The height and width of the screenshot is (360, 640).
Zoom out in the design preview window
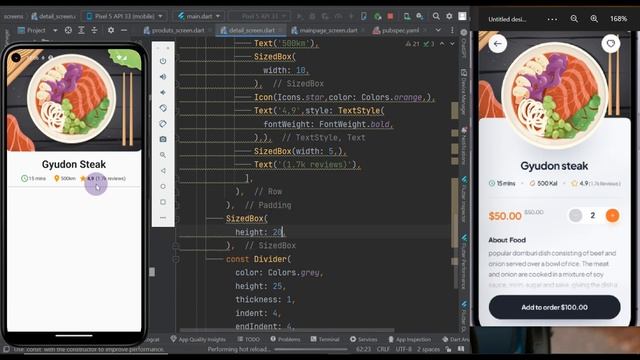(574, 19)
